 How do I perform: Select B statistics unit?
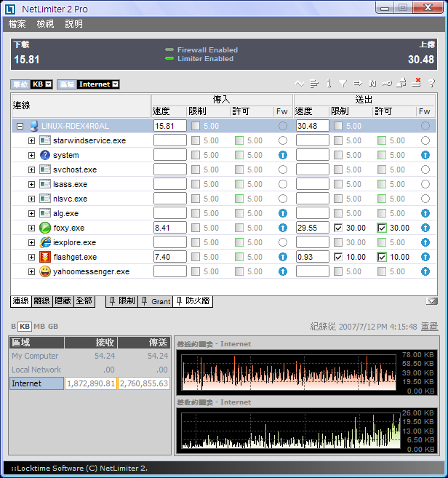pyautogui.click(x=13, y=327)
